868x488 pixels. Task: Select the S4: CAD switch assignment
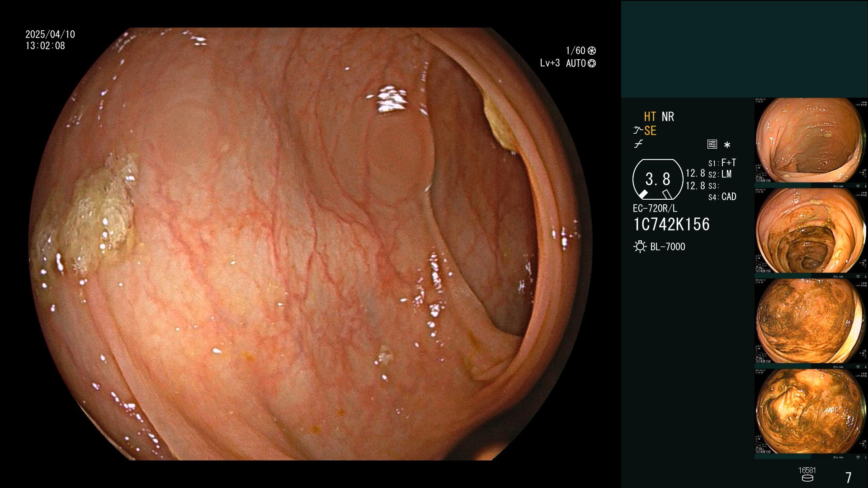(x=722, y=197)
